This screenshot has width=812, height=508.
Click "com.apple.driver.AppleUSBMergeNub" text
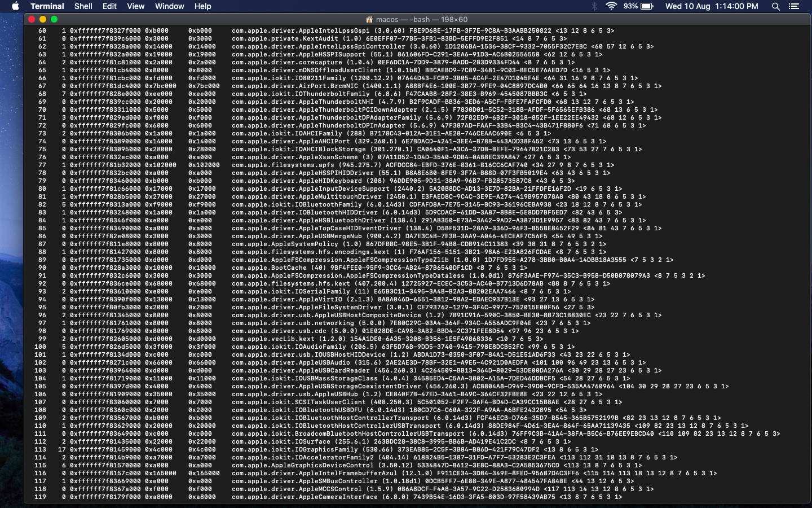tap(297, 236)
